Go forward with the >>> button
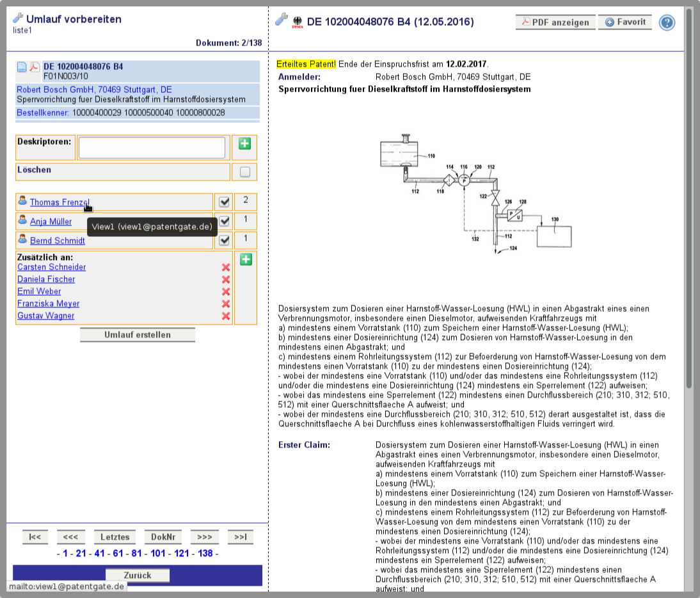 205,537
